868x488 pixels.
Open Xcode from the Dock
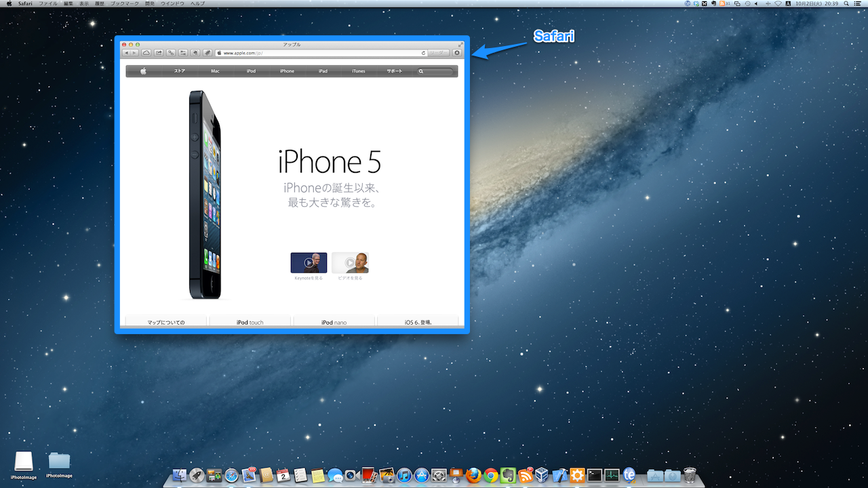[x=560, y=475]
